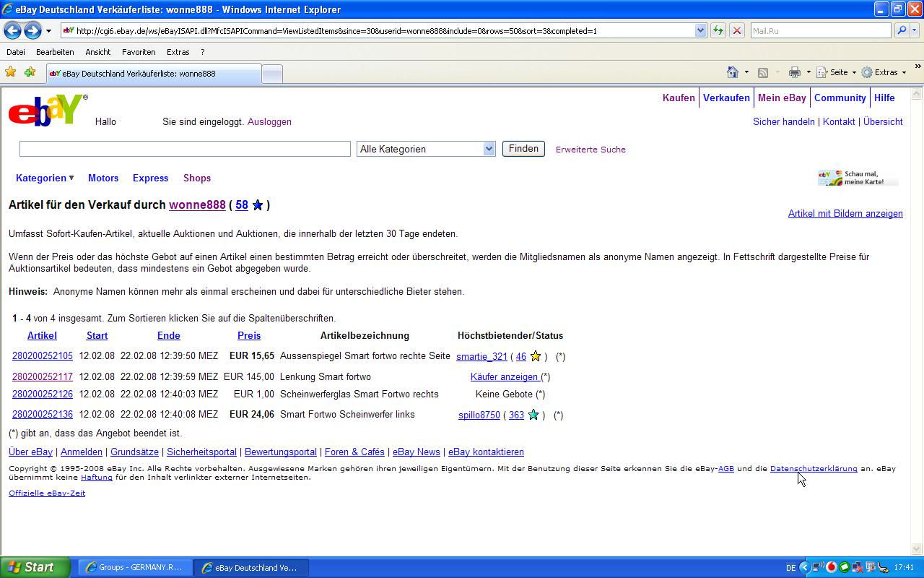Open the Favoriten menu
This screenshot has width=924, height=578.
coord(139,52)
